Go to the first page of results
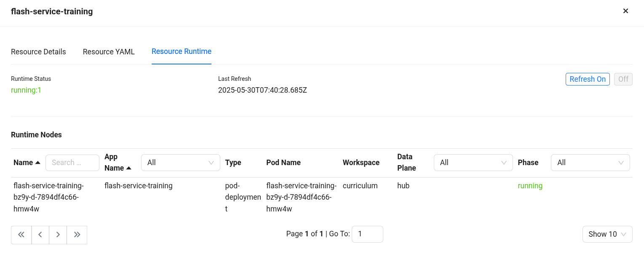The height and width of the screenshot is (254, 644). [x=21, y=235]
